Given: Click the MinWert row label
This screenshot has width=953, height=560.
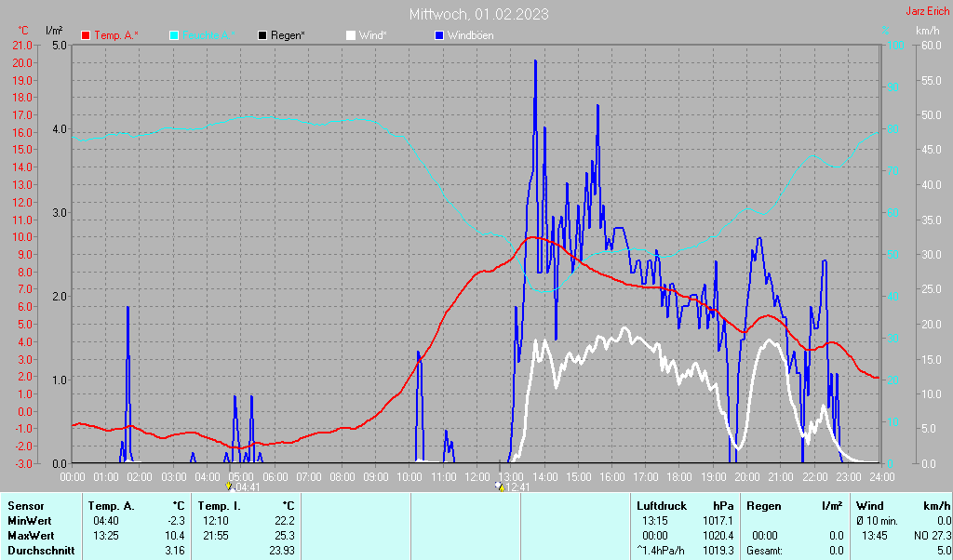Looking at the screenshot, I should point(29,521).
